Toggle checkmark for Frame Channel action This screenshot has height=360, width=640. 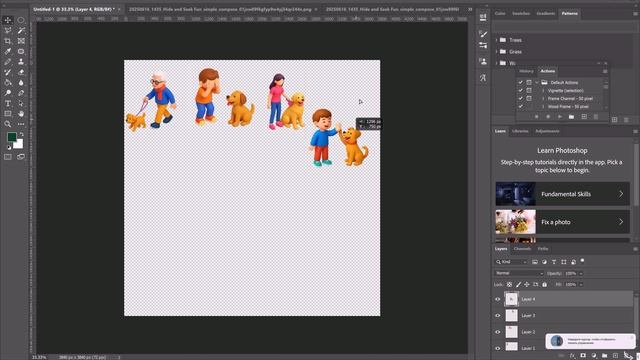pos(520,98)
